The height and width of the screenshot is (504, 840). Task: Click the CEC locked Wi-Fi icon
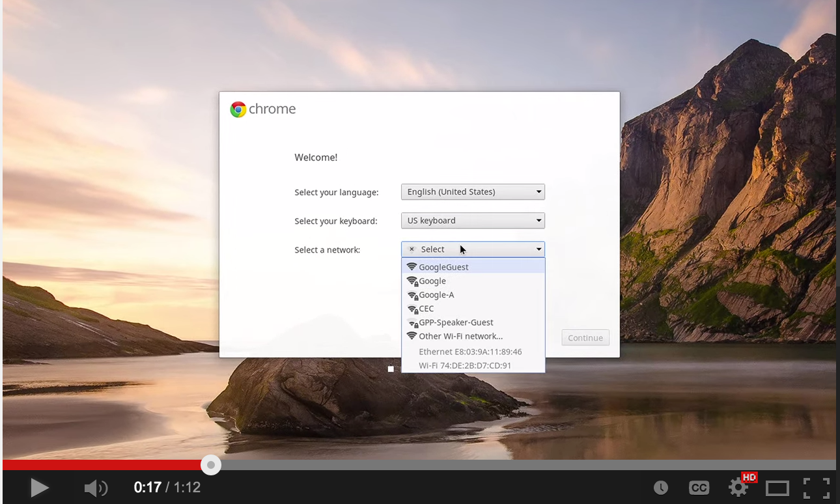412,309
